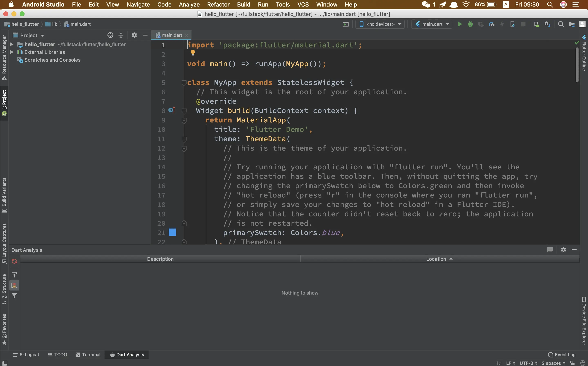Click the blue color swatch on line 21

172,232
